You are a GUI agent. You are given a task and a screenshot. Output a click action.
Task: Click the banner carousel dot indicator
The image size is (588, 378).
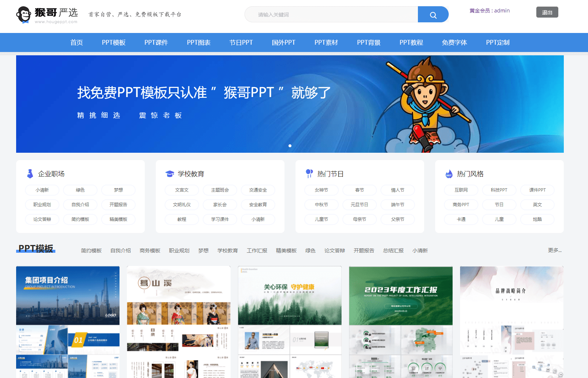click(x=290, y=146)
